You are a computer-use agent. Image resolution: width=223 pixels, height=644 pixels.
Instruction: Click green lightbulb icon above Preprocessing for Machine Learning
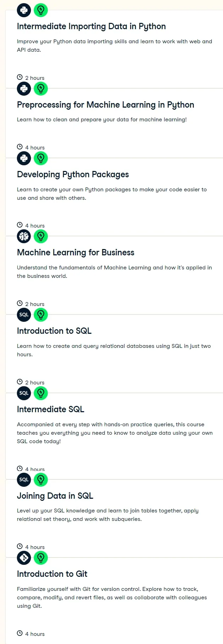[41, 89]
